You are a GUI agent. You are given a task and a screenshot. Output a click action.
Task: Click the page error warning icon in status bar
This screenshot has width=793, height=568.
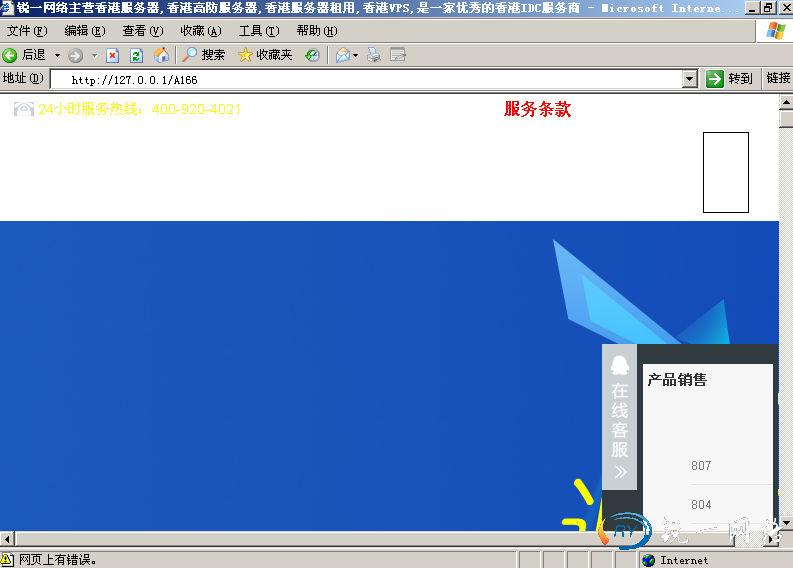tap(7, 559)
